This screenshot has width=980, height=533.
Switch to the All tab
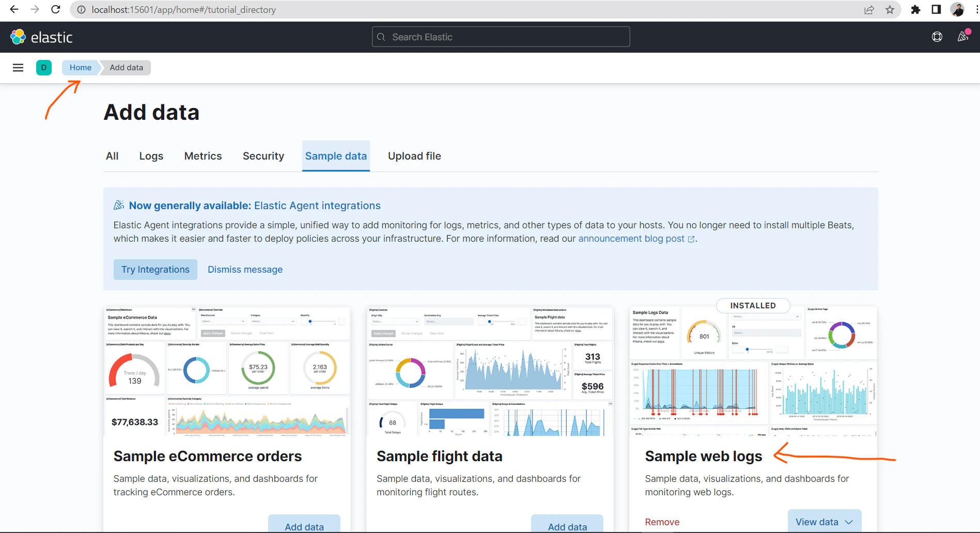coord(112,156)
